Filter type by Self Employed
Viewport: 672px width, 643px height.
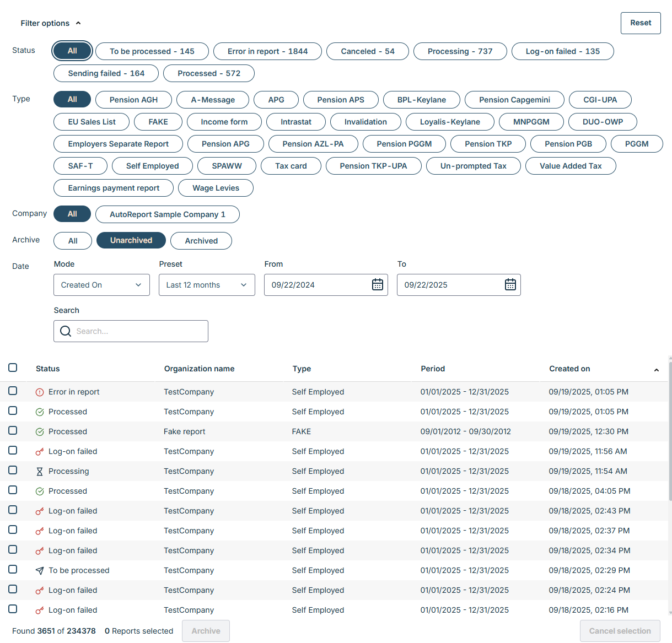[152, 166]
